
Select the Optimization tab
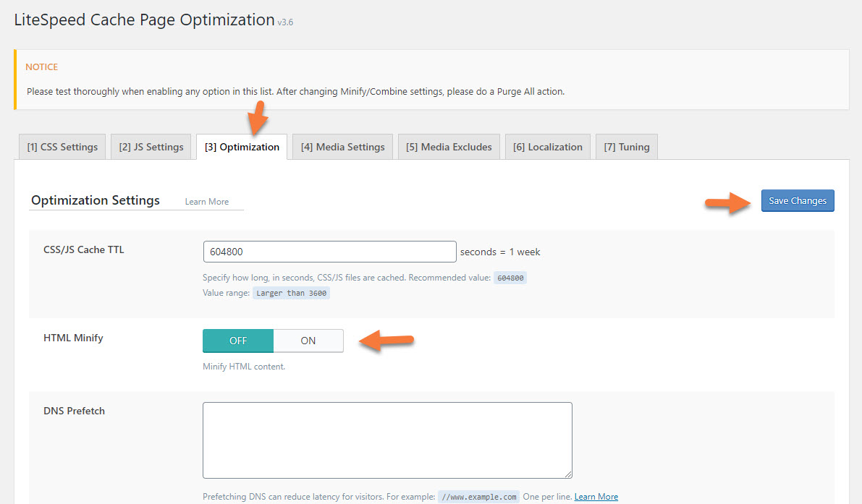pyautogui.click(x=242, y=146)
